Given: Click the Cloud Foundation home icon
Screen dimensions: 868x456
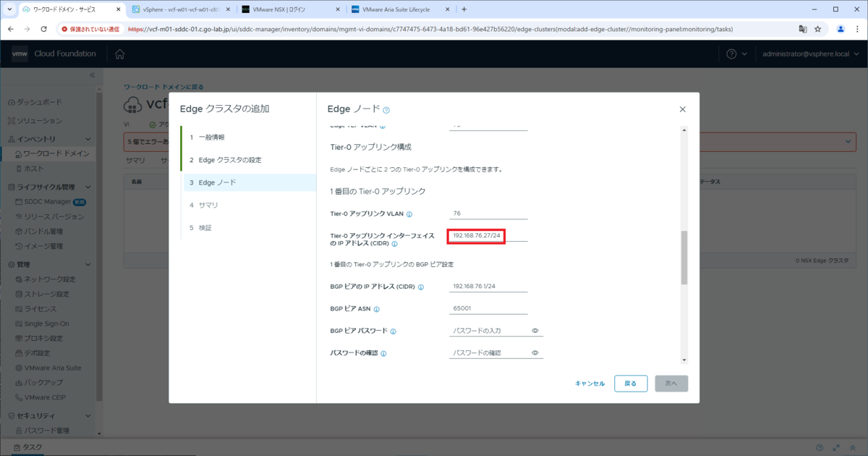Looking at the screenshot, I should tap(119, 54).
